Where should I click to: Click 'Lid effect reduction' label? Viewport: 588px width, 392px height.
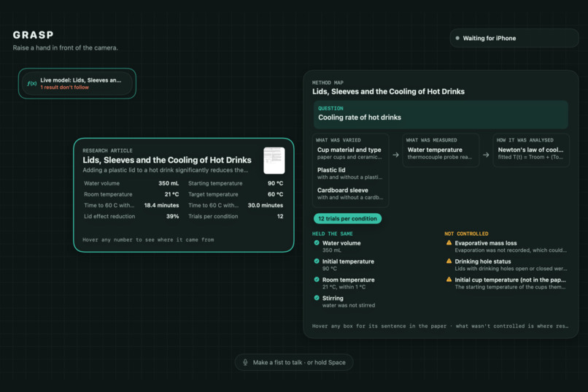109,217
